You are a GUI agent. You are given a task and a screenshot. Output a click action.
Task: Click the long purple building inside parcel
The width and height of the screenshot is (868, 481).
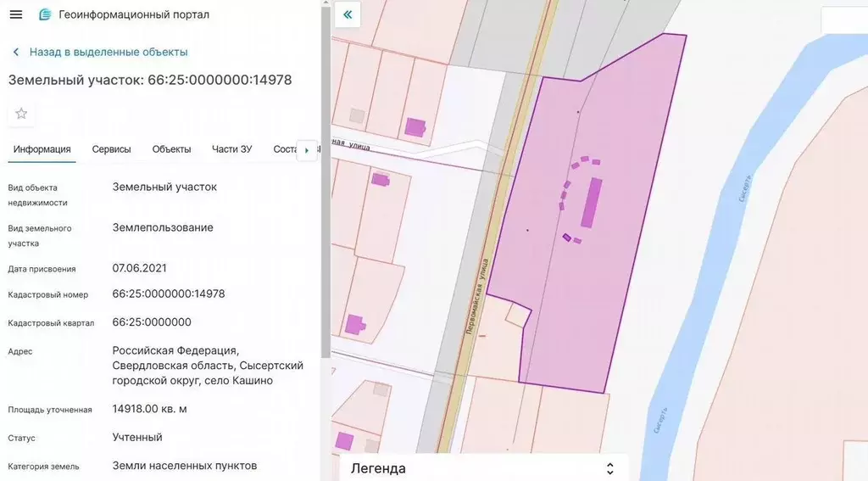[x=591, y=202]
